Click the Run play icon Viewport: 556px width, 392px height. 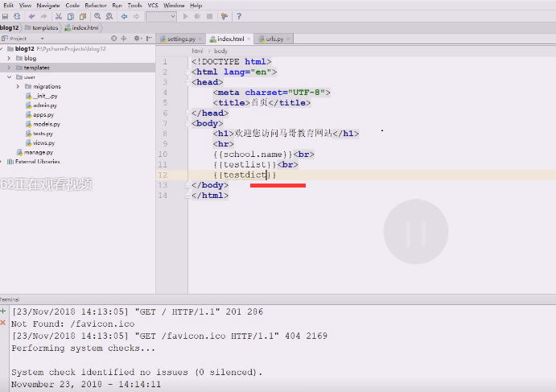tap(185, 16)
